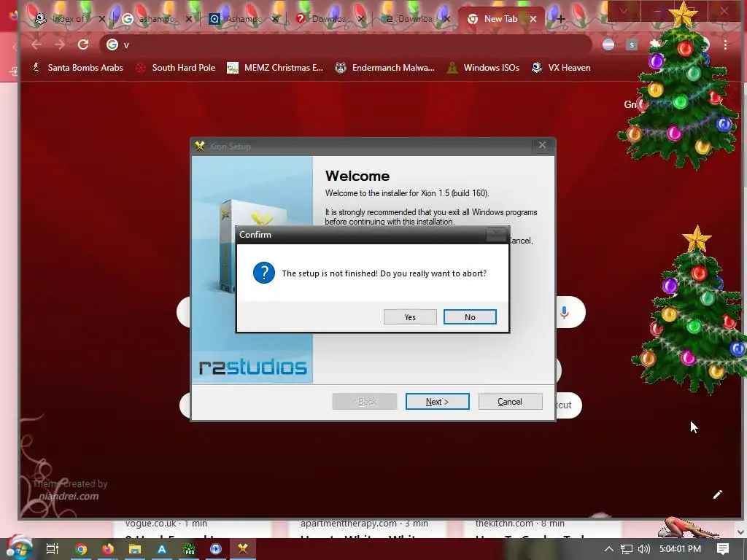Click the striped flag extension icon
Viewport: 747px width, 560px height.
point(608,44)
